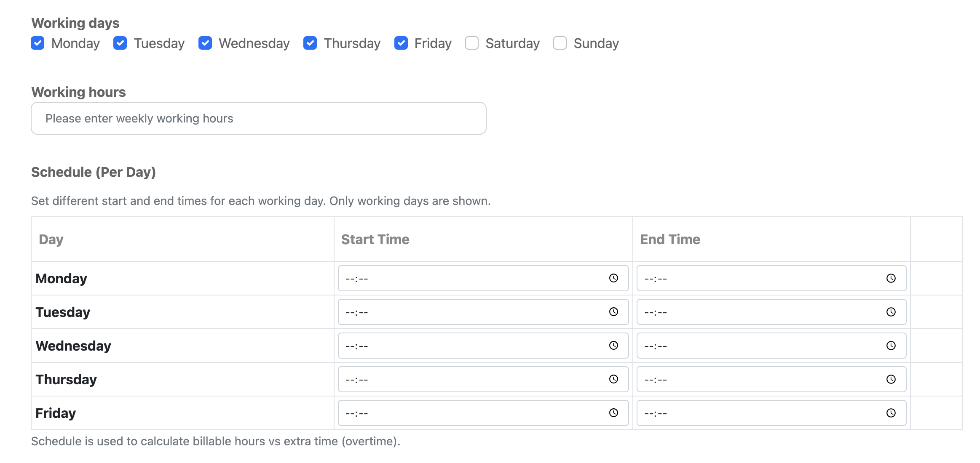Click Tuesday start time field

click(483, 312)
